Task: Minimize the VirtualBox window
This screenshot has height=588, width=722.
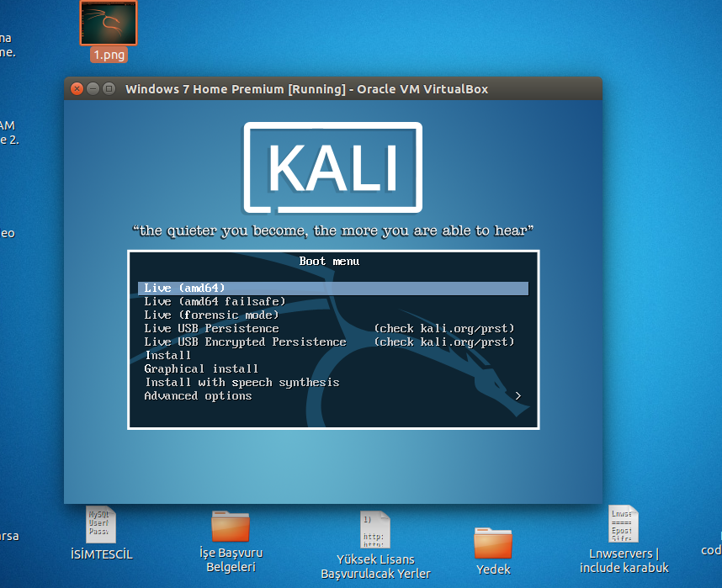Action: [x=93, y=88]
